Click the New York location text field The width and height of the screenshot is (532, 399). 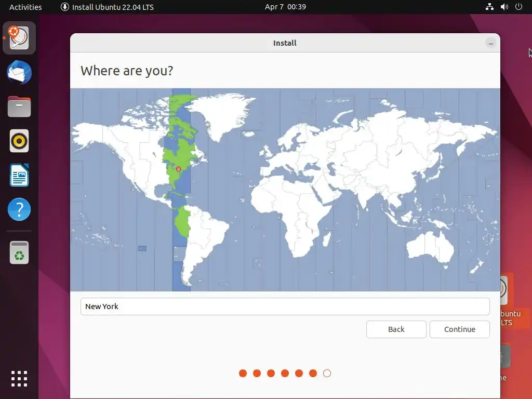point(285,307)
